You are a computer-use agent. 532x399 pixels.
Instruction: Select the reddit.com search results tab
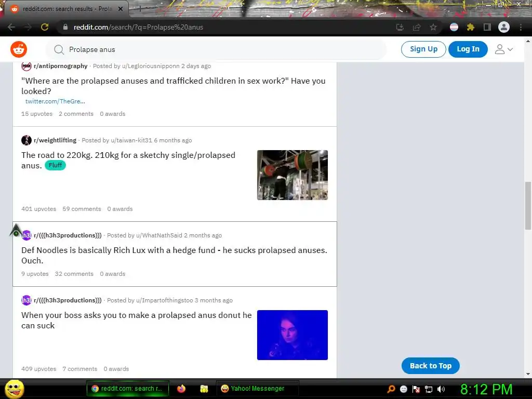coord(64,9)
